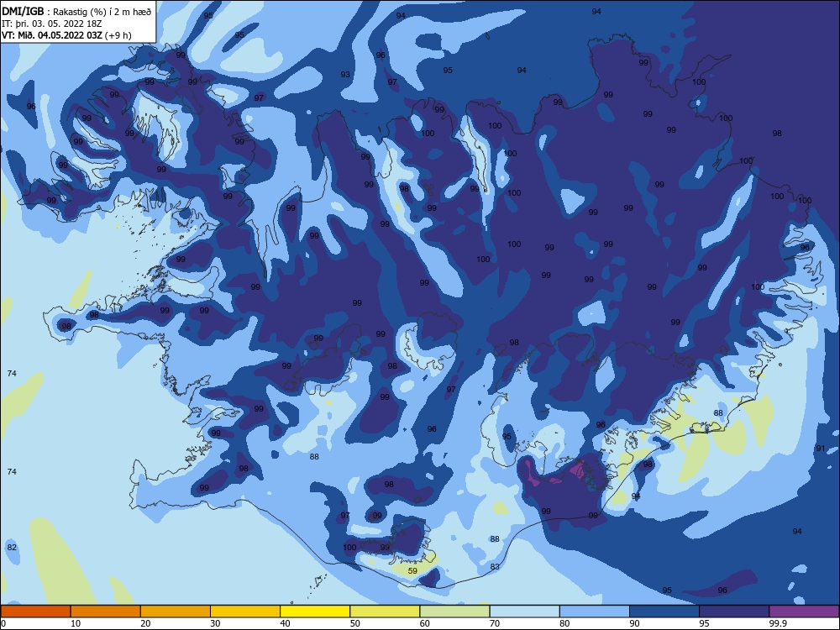Screen dimensions: 840x630
Task: Select the '83' humidity value on the map
Action: coord(495,567)
